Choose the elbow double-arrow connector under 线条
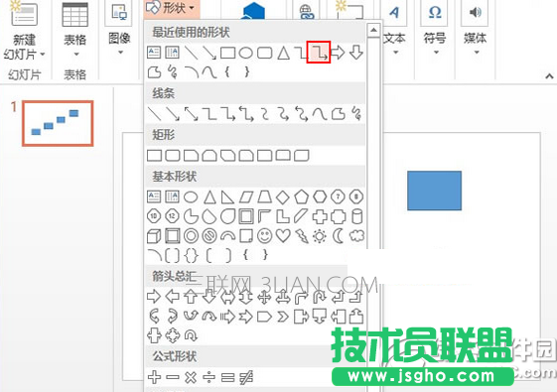Screen dimensions: 557x392 pyautogui.click(x=246, y=113)
